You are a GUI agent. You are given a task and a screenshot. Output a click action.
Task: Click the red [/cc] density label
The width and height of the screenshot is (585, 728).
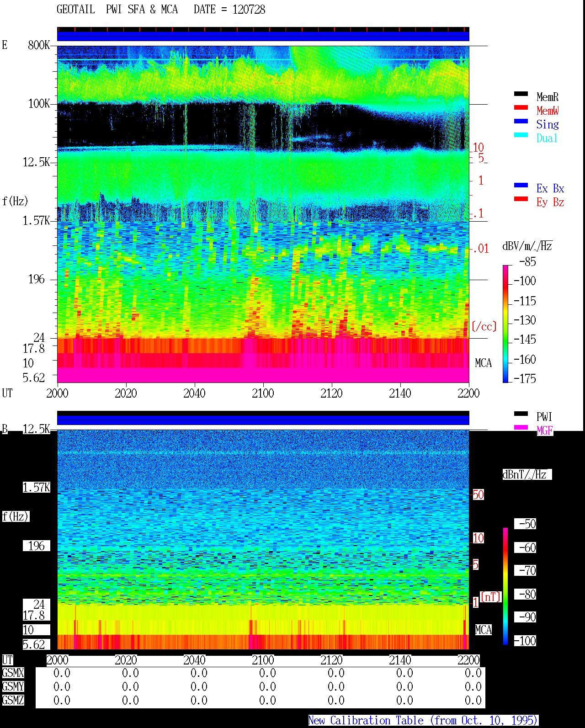point(484,326)
